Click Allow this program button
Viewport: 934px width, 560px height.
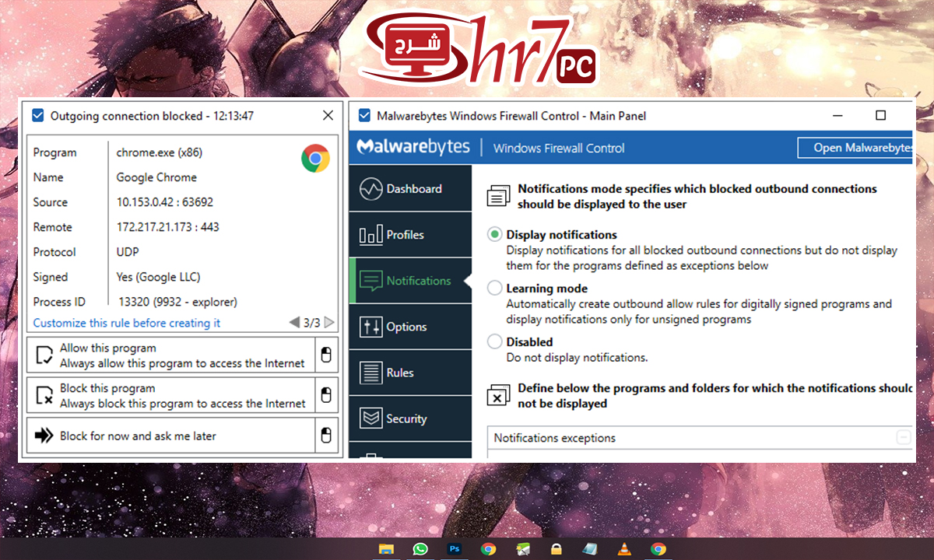tap(171, 356)
